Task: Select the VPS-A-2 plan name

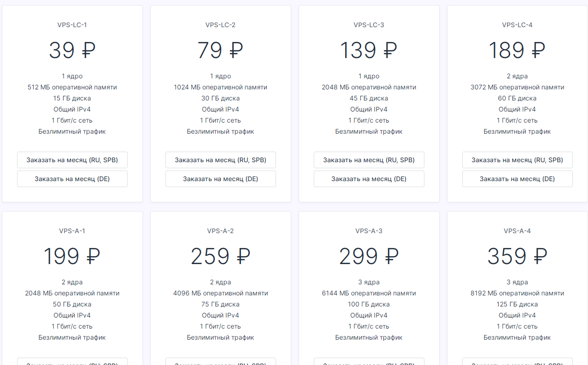Action: click(x=221, y=231)
